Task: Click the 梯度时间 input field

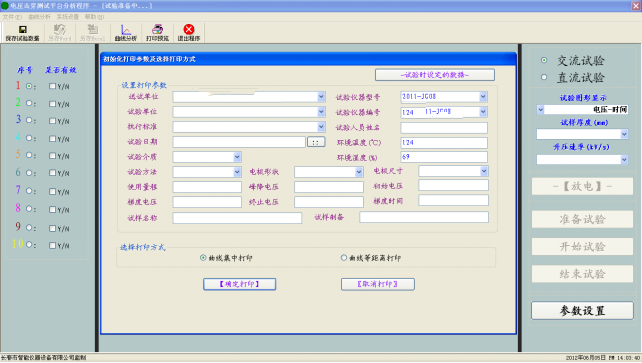Action: (x=453, y=200)
